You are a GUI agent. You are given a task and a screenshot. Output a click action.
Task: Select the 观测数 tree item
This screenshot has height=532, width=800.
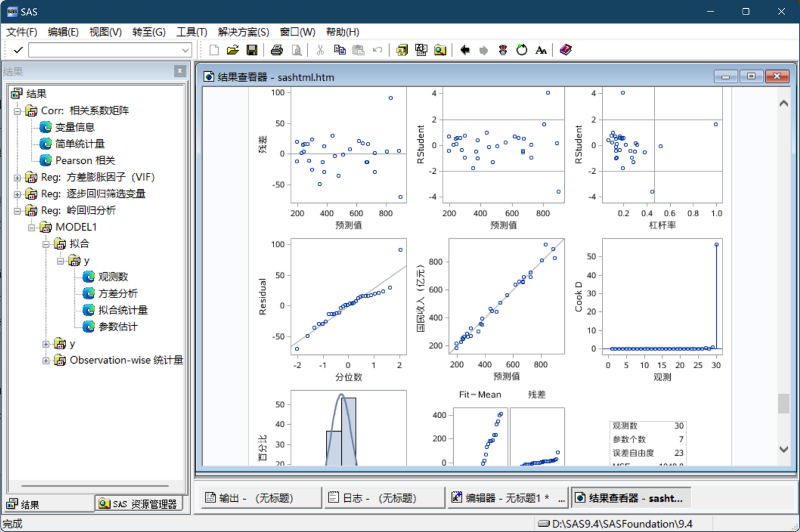[x=113, y=277]
